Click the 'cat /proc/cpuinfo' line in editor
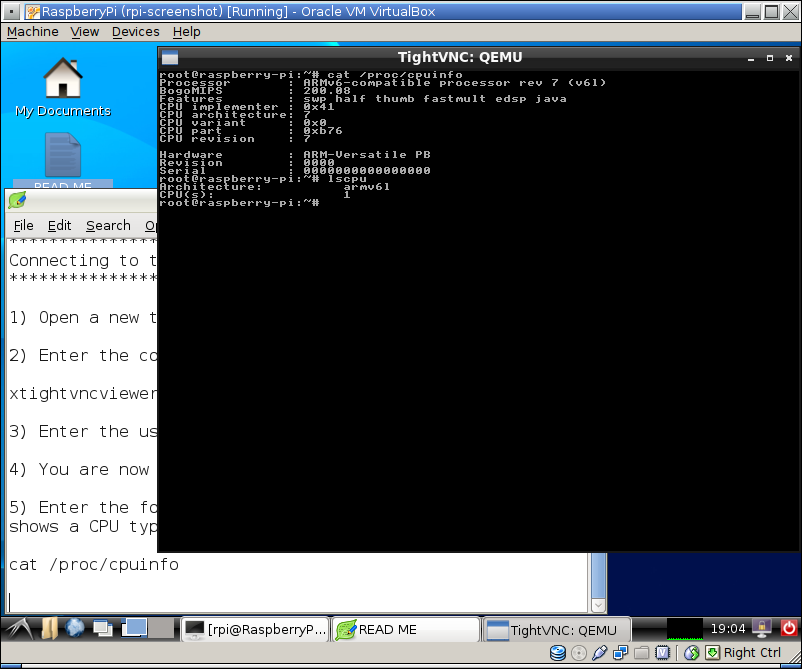Image resolution: width=802 pixels, height=669 pixels. coord(94,565)
